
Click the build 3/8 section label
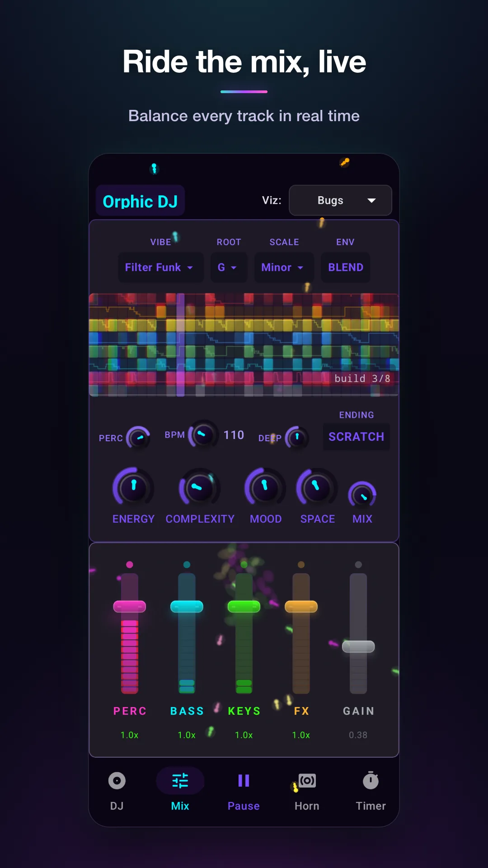[362, 378]
